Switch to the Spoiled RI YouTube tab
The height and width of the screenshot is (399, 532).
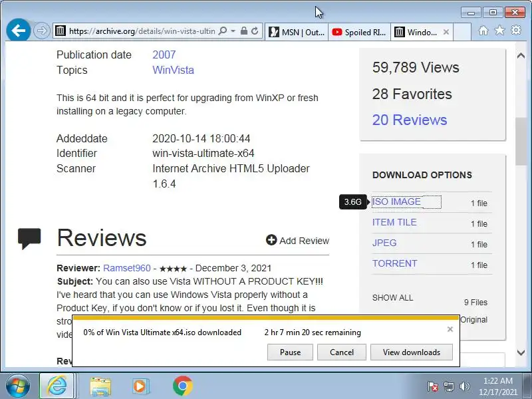(x=359, y=32)
